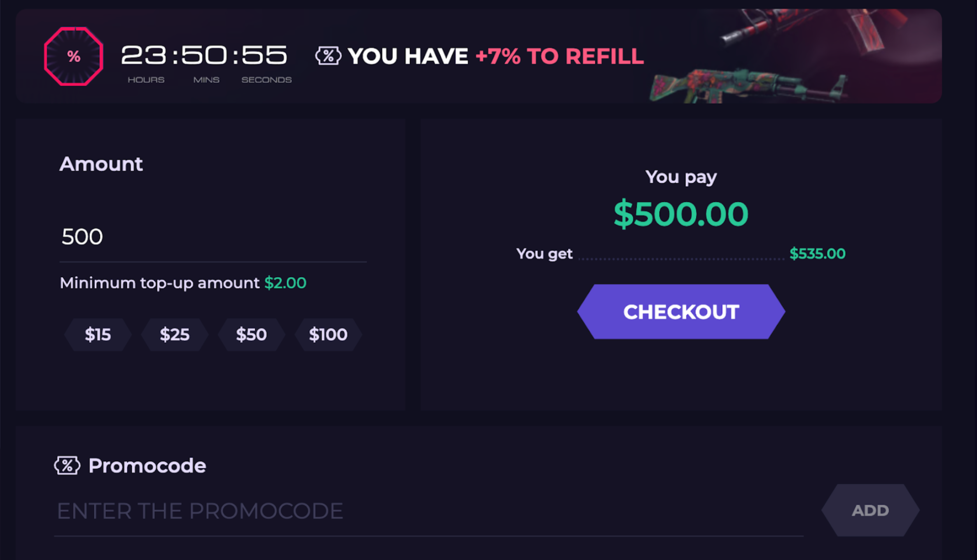Click the Promocode ticket icon
The width and height of the screenshot is (977, 560).
(67, 466)
